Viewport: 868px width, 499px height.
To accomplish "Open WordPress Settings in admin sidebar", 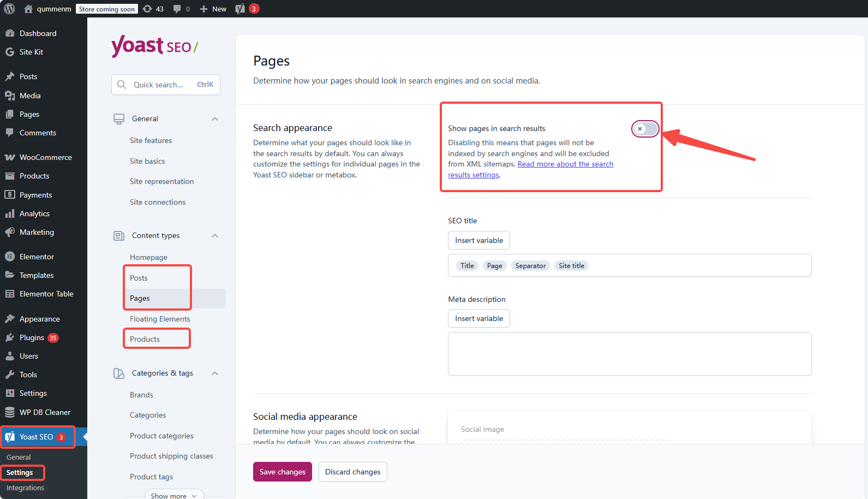I will (x=33, y=393).
